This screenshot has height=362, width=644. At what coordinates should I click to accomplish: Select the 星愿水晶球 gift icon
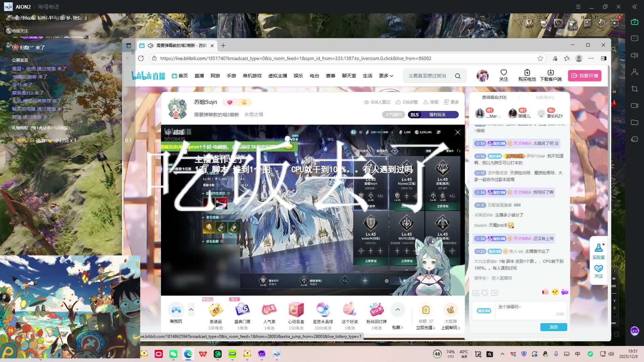[323, 310]
